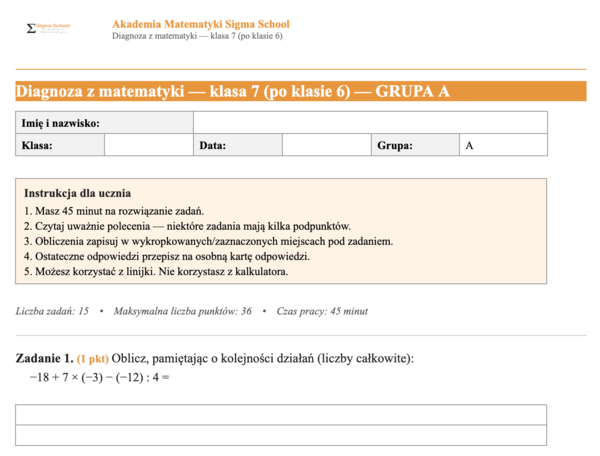Click the 'A' value in the Grupa cell

pyautogui.click(x=469, y=145)
